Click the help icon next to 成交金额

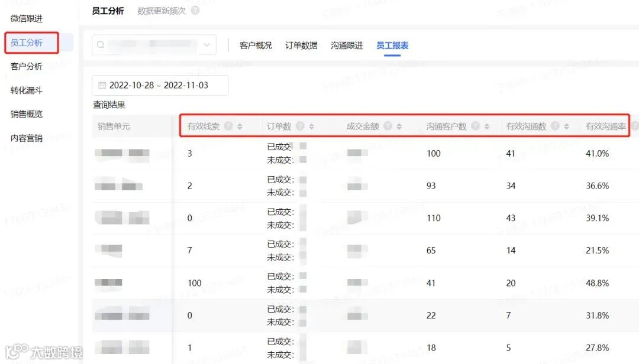(x=388, y=126)
